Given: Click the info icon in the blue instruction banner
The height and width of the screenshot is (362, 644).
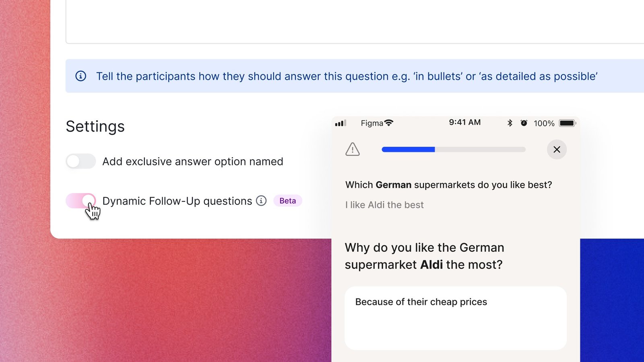Looking at the screenshot, I should coord(81,76).
